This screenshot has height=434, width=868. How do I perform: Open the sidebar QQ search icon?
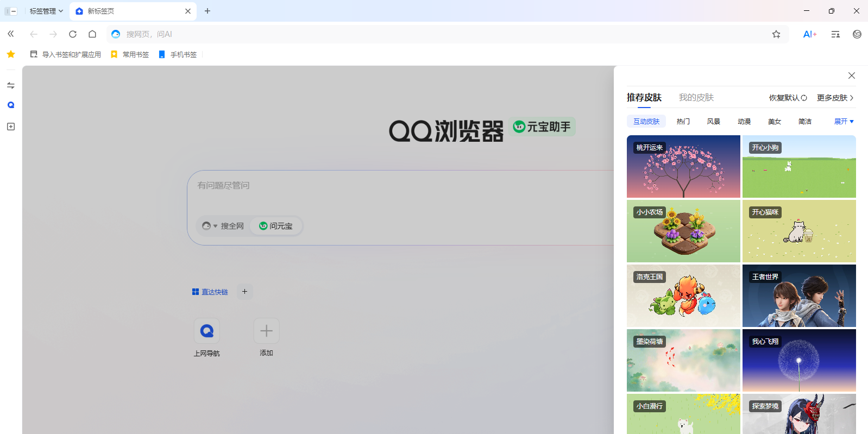click(11, 105)
